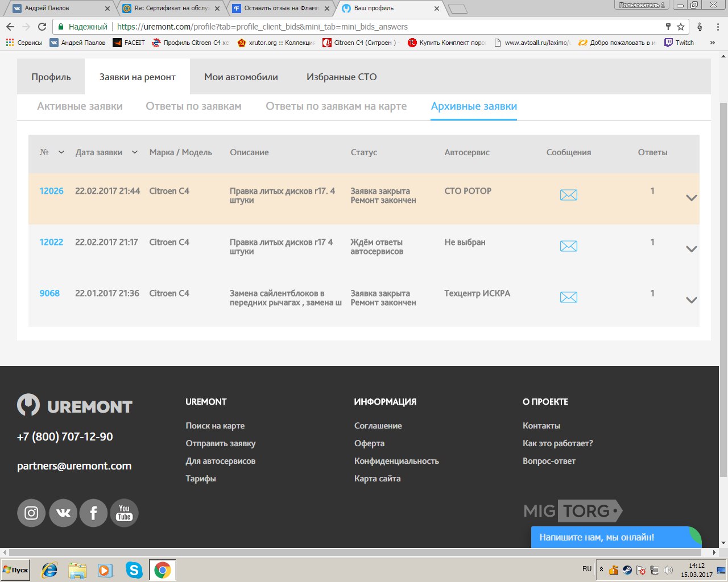Screen dimensions: 728x582
Task: Open messages envelope for request 12022
Action: (568, 246)
